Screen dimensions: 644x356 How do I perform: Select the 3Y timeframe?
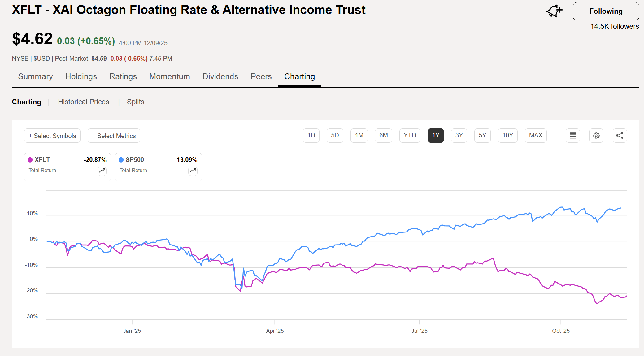[x=459, y=135]
